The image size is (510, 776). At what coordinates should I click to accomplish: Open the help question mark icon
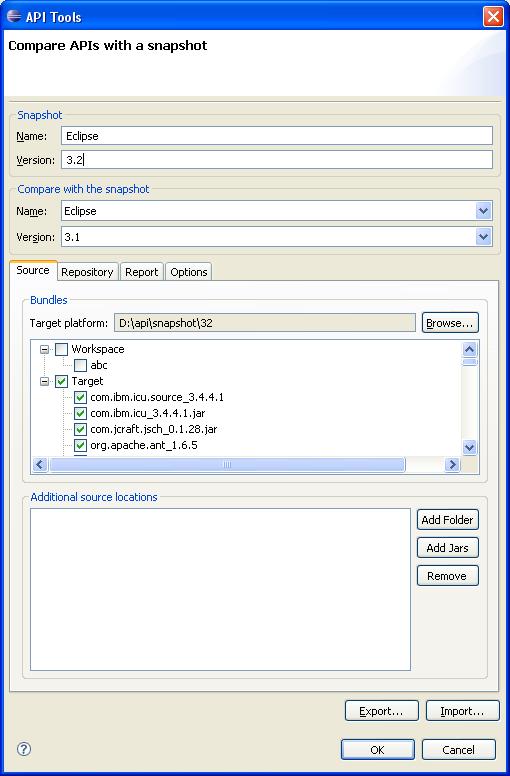pyautogui.click(x=24, y=748)
